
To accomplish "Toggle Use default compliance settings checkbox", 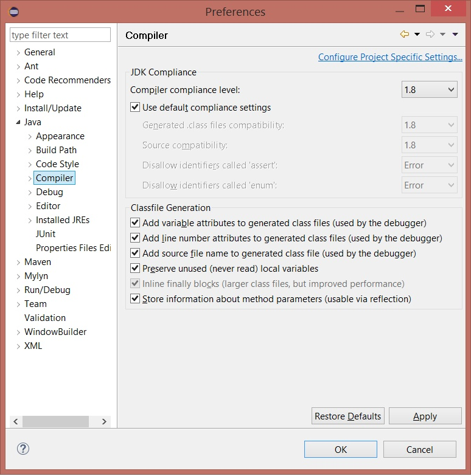I will pyautogui.click(x=135, y=107).
